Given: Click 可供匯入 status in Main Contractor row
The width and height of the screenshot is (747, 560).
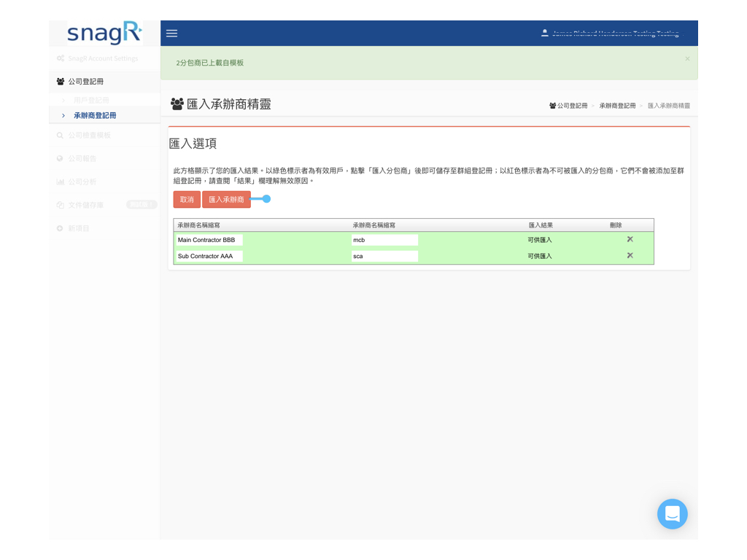Looking at the screenshot, I should coord(540,240).
